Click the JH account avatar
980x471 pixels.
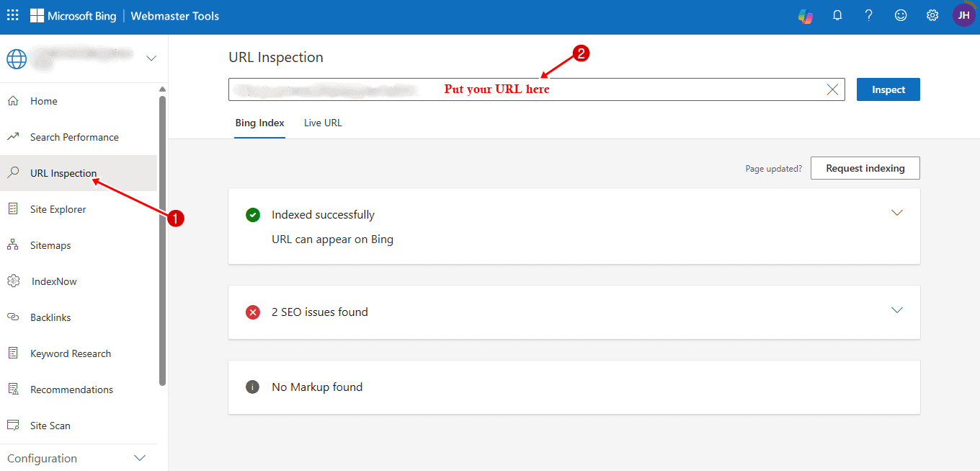(963, 15)
